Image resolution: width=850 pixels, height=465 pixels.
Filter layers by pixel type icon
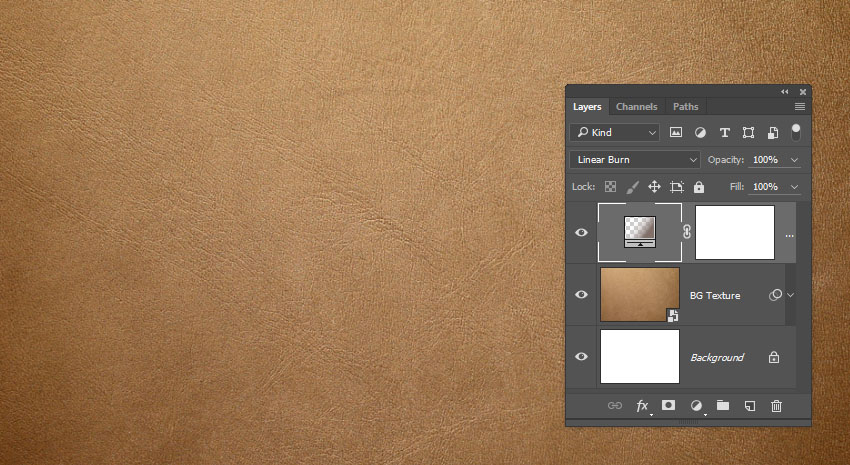click(676, 132)
